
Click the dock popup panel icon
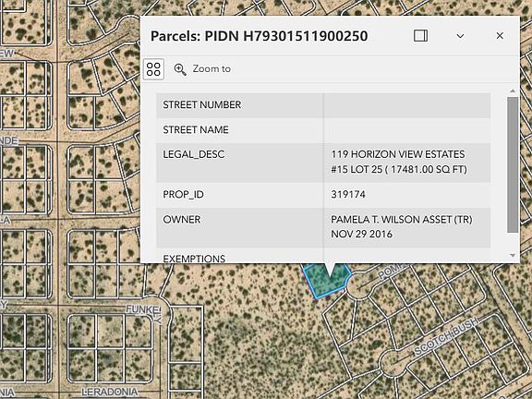420,36
